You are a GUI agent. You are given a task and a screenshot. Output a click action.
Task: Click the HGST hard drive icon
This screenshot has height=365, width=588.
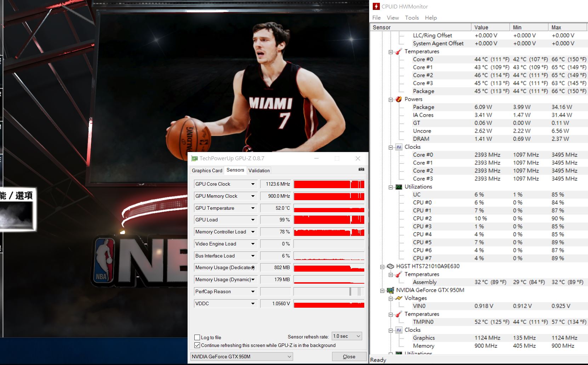390,266
